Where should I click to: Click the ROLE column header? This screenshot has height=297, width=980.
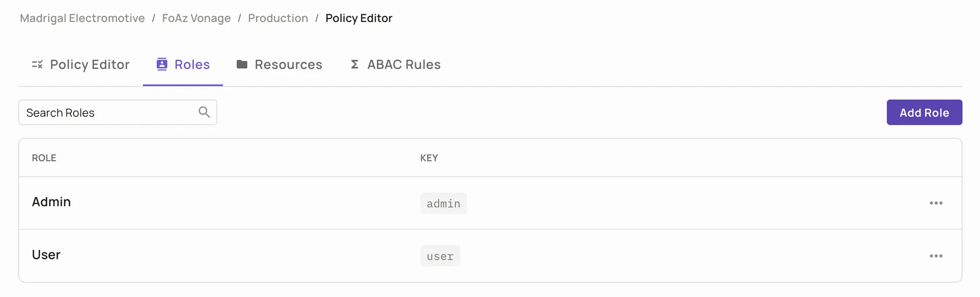point(44,158)
